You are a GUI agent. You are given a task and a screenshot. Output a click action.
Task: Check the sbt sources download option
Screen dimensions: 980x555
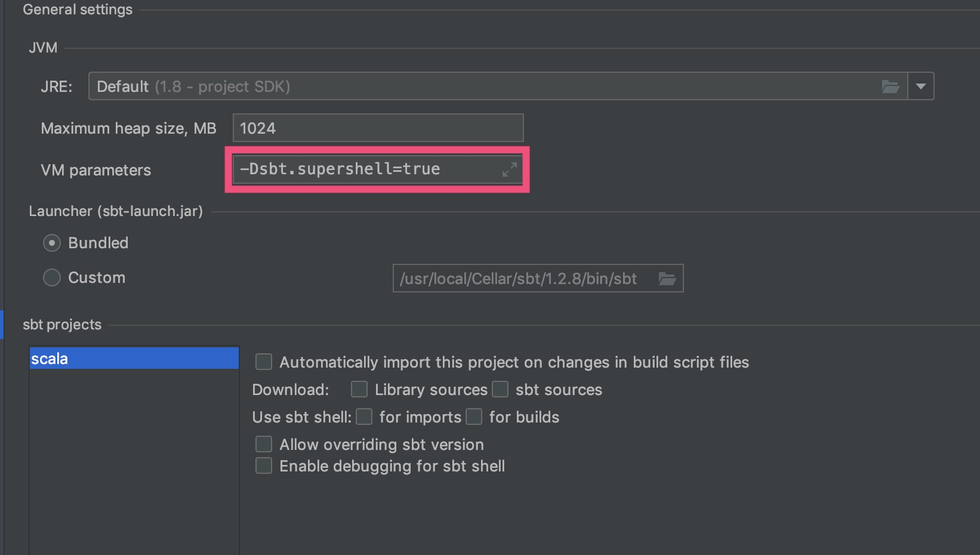pyautogui.click(x=500, y=389)
